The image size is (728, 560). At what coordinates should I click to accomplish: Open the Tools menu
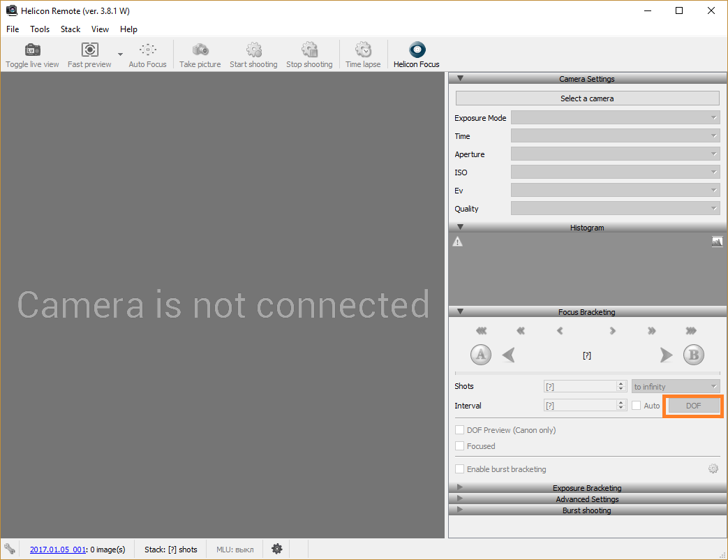(40, 29)
